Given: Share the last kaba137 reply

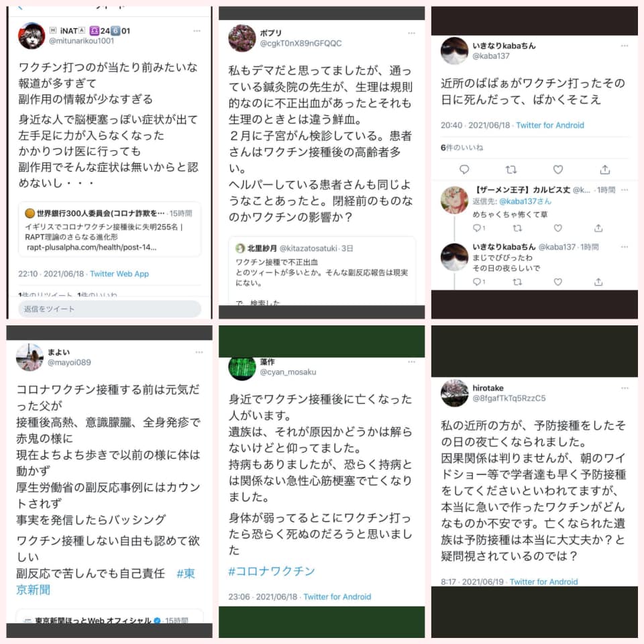Looking at the screenshot, I should click(598, 282).
